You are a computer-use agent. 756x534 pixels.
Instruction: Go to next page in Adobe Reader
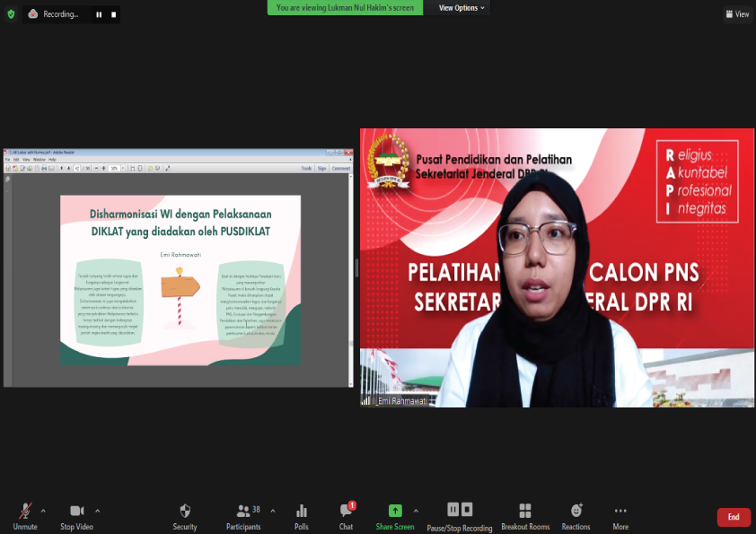pos(69,168)
